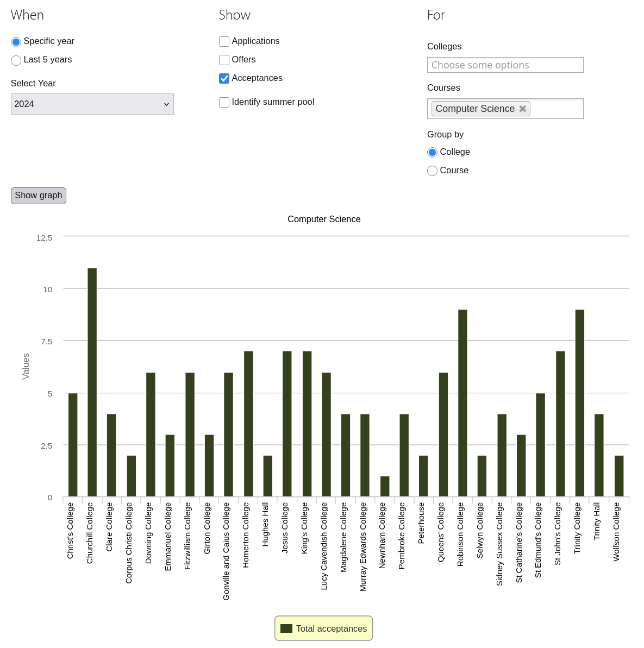Click inside the Courses multi-select box
Screen dimensions: 644x648
pos(555,109)
